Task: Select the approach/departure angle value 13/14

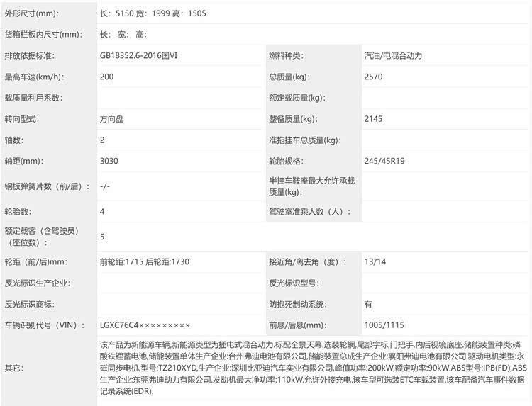Action: (374, 261)
